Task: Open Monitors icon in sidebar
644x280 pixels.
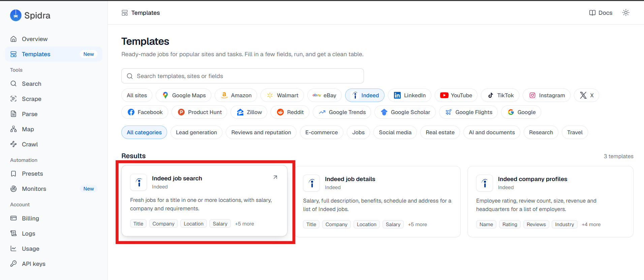Action: 13,189
